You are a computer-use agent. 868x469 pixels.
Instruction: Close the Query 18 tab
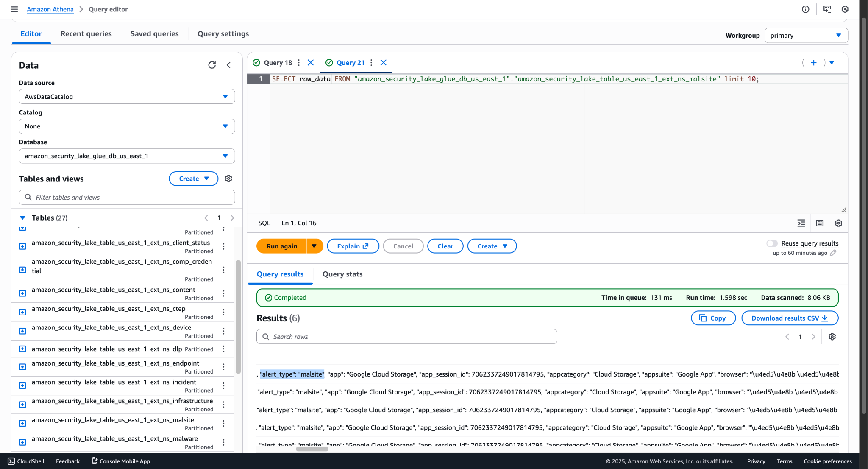[311, 63]
